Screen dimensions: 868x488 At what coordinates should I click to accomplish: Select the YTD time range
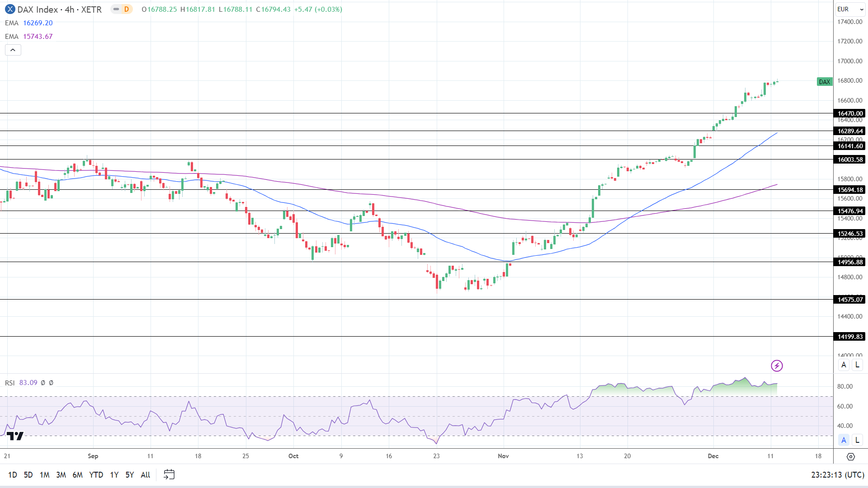coord(96,474)
